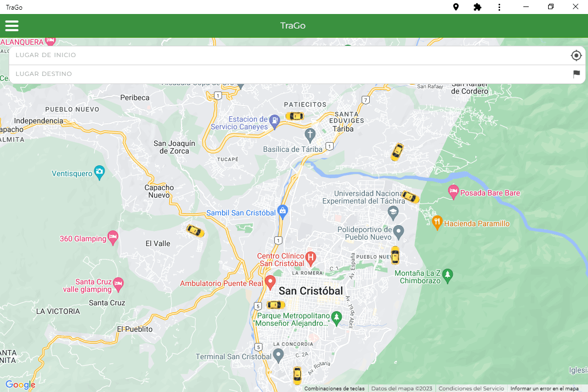This screenshot has width=588, height=392.
Task: Click the Santa Cruz valle glamping marker
Action: (x=118, y=284)
